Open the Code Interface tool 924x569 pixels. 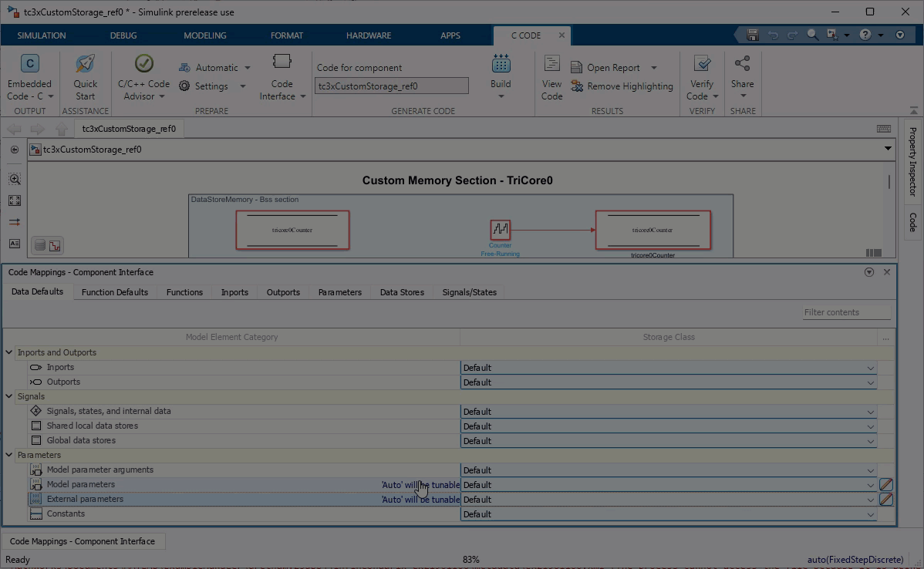pos(282,77)
